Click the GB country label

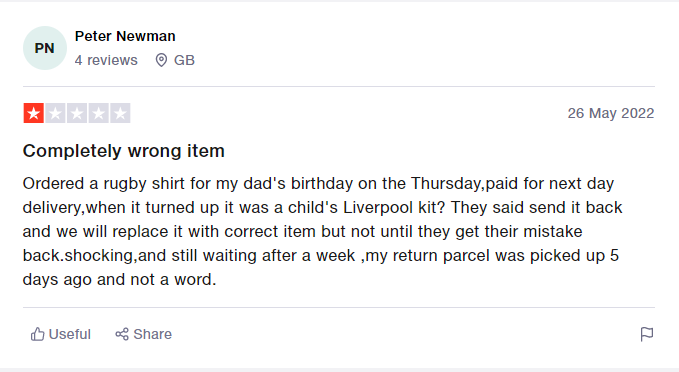coord(184,60)
